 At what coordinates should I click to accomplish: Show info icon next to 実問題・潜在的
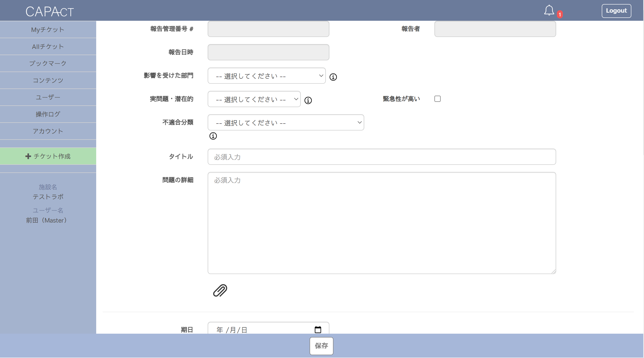tap(308, 100)
